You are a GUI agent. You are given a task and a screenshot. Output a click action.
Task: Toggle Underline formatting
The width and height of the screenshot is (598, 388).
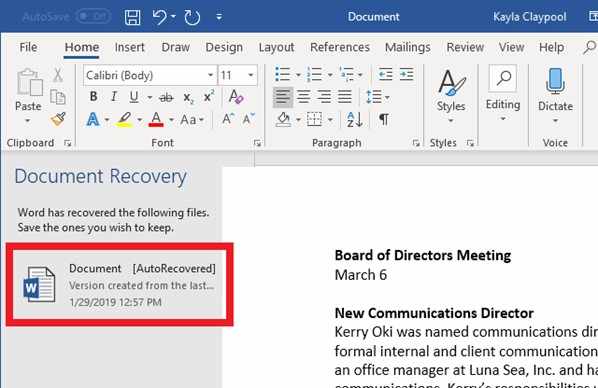134,97
